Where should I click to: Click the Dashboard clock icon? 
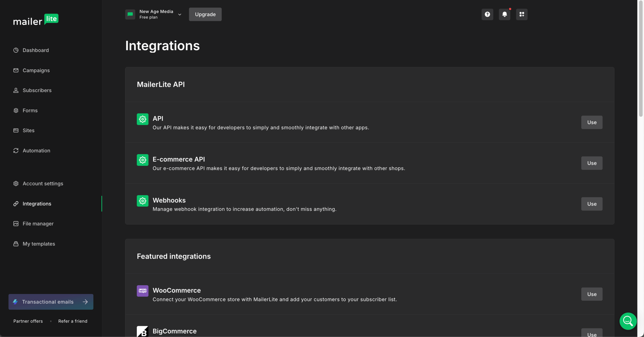(x=16, y=50)
